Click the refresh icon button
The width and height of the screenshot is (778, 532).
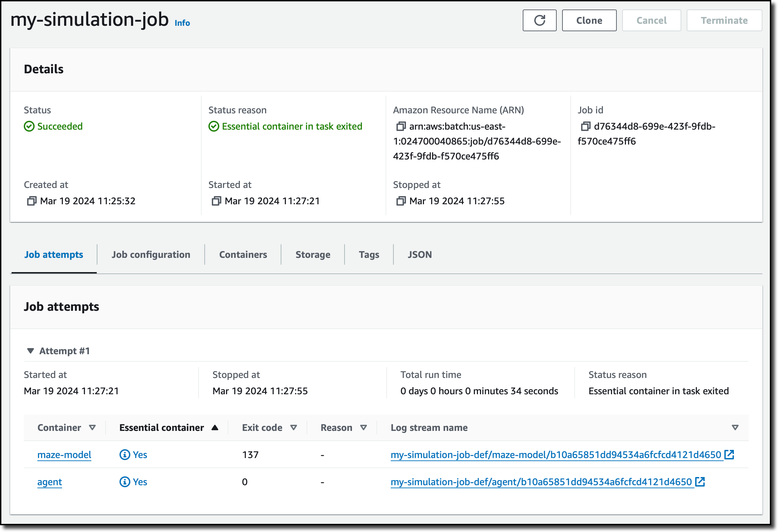[x=539, y=20]
